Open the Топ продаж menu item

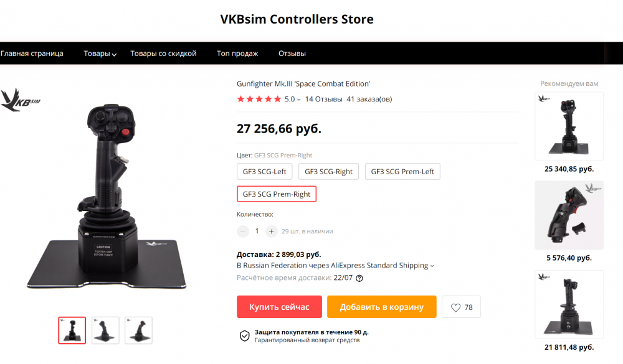tap(237, 54)
